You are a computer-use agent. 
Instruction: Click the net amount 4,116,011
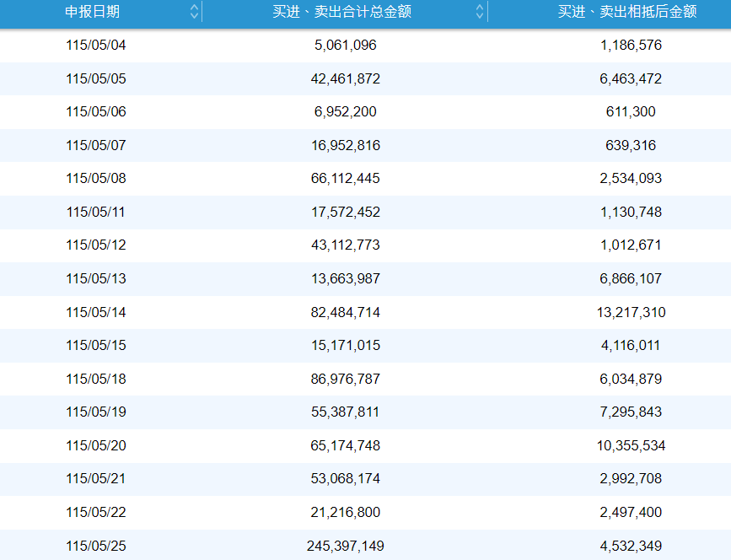pos(631,346)
